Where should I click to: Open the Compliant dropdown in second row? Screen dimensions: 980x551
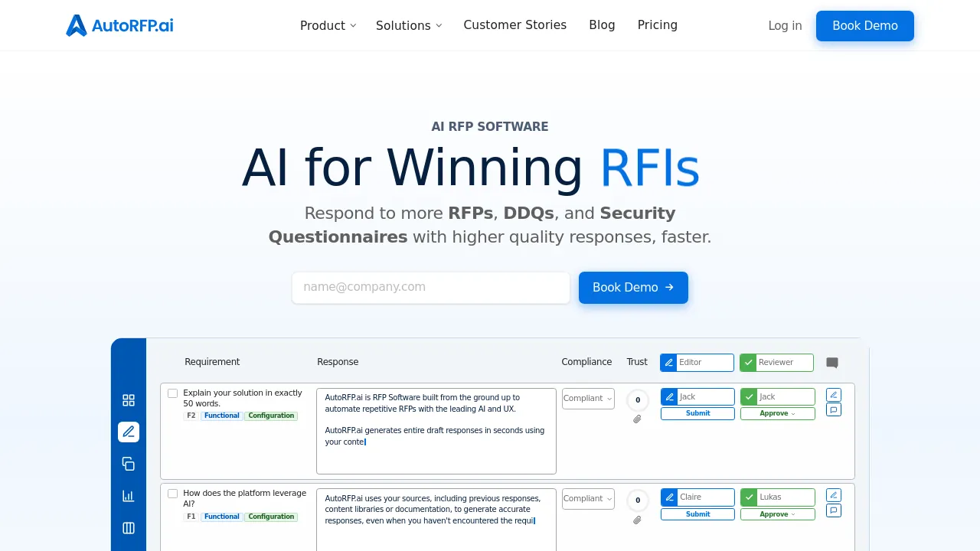coord(588,499)
